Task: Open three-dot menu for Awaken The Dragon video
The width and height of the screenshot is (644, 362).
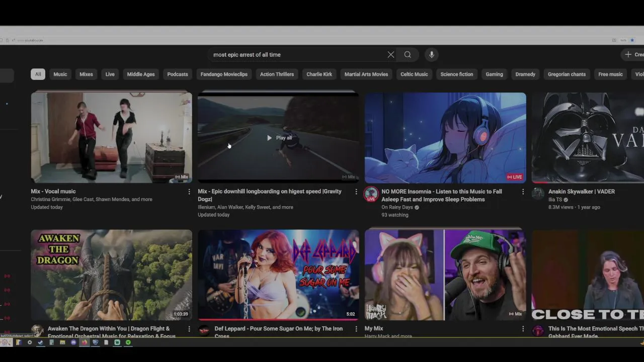Action: (x=189, y=329)
